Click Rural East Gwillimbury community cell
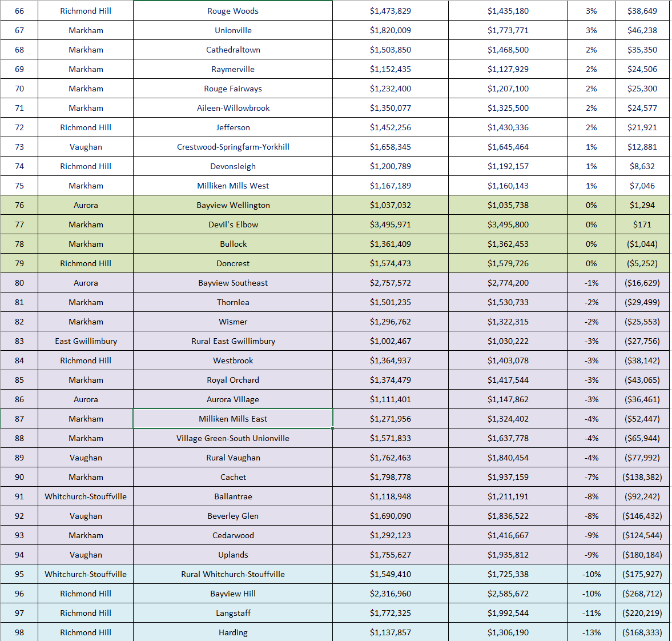Image resolution: width=672 pixels, height=641 pixels. (233, 341)
